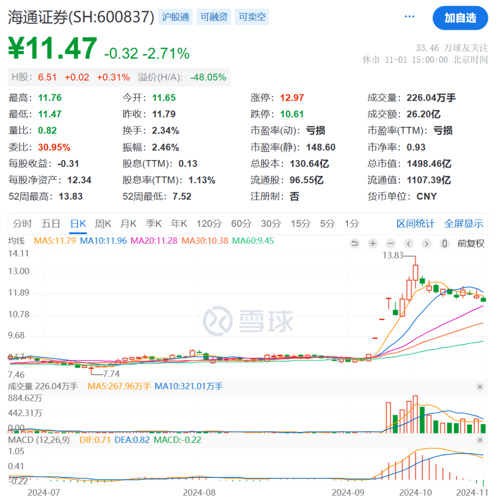Viewport: 500px width, 502px height.
Task: Switch to the 季K quarterly tab
Action: (x=154, y=224)
